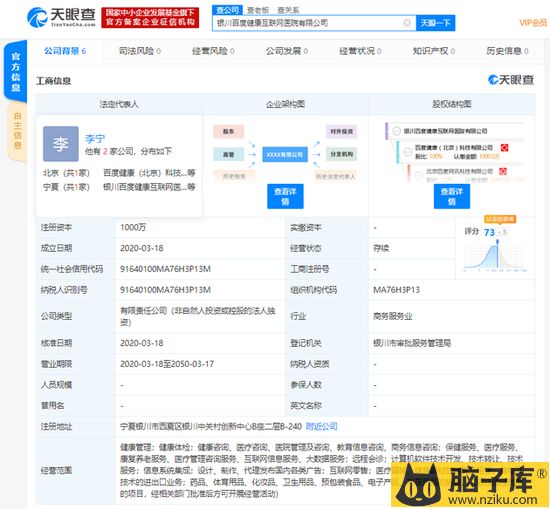Screen dimensions: 550x509
Task: Click the 工商信息 section heading
Action: 53,81
